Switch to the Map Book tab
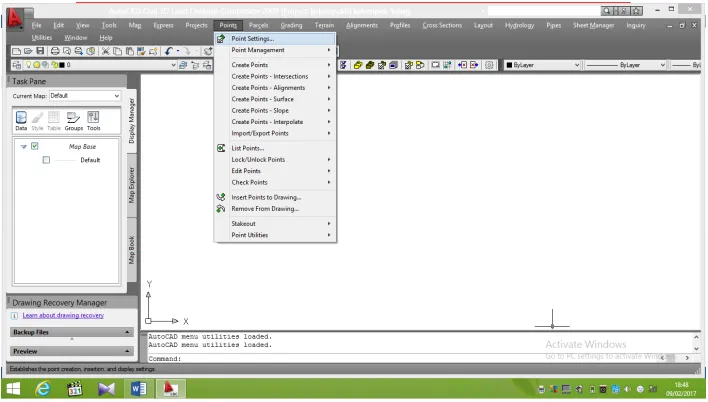This screenshot has width=708, height=402. (x=131, y=250)
